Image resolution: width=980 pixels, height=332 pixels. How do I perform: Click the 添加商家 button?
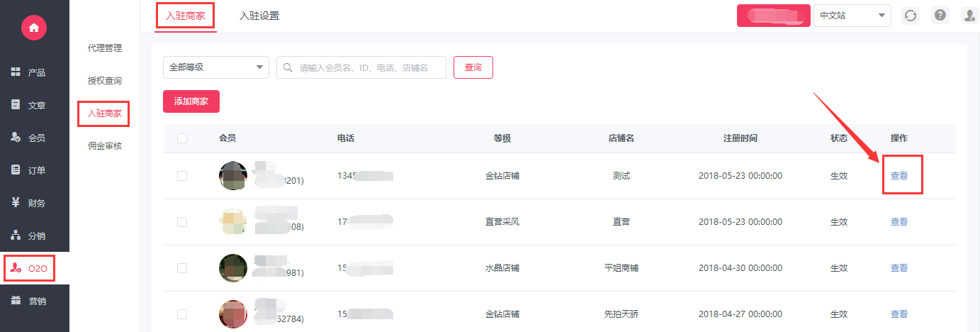coord(191,101)
